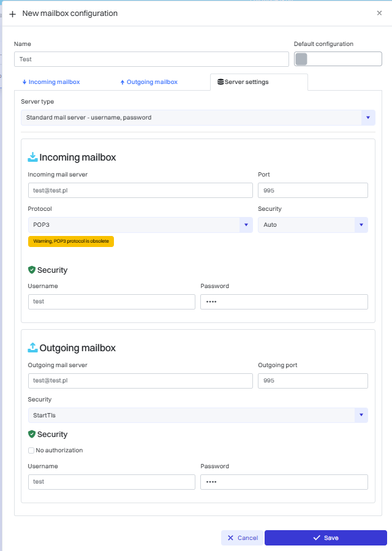Image resolution: width=392 pixels, height=551 pixels.
Task: Switch to the Outgoing mailbox tab
Action: tap(149, 82)
